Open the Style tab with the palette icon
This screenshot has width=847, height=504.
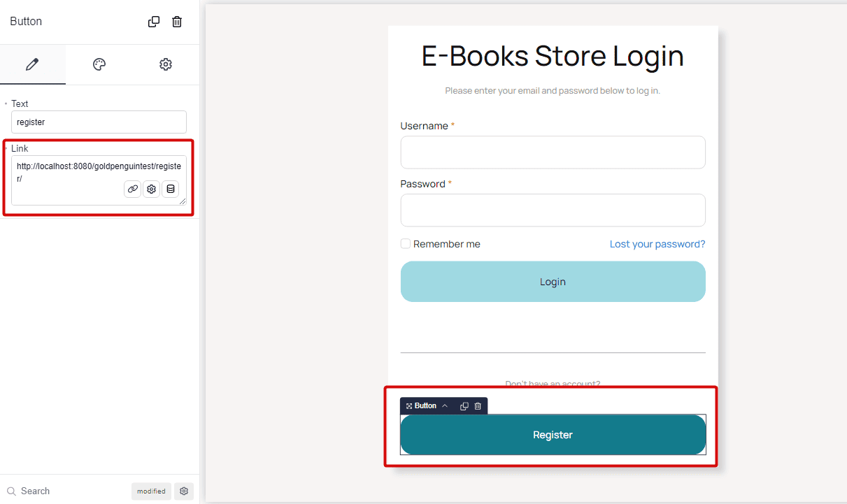[99, 64]
